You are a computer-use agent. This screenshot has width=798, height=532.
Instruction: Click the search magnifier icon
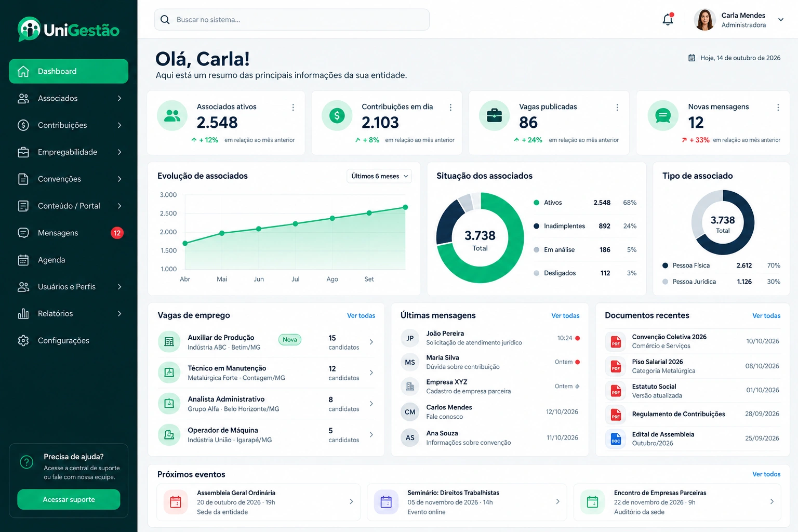point(165,20)
